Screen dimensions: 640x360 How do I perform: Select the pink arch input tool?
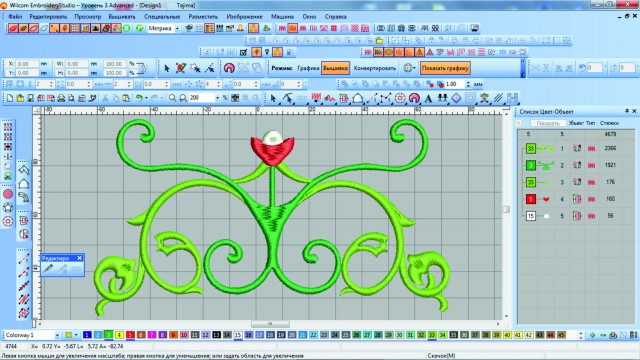point(414,98)
